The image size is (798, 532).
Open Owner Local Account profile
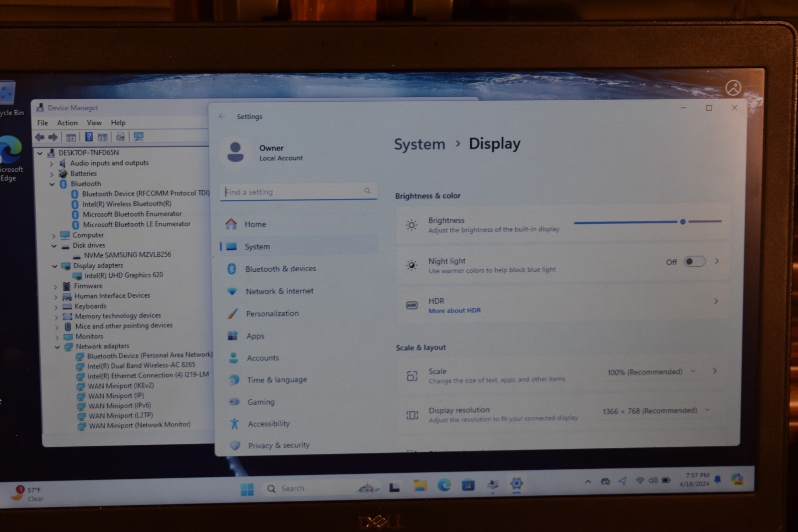coord(264,153)
